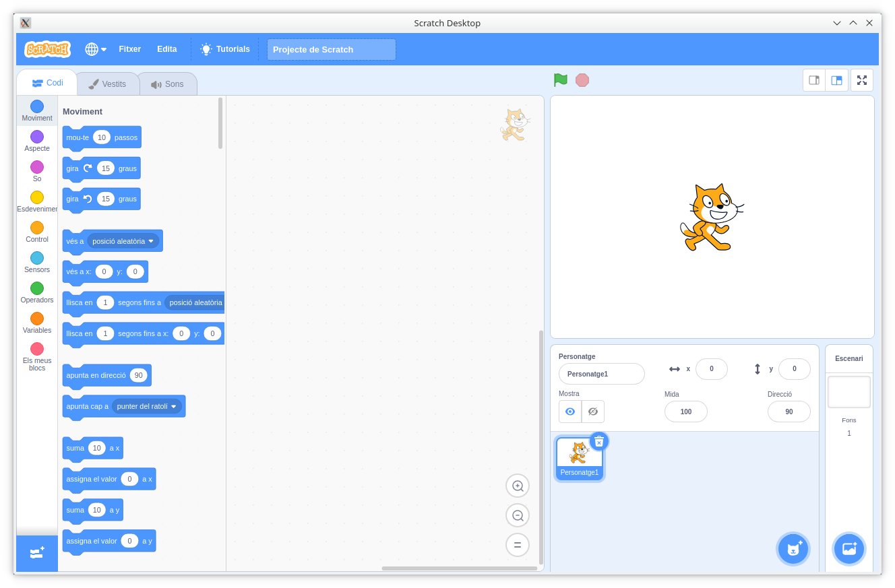Screen dimensions: 895x588
Task: Show the sprite with eye icon
Action: pos(570,412)
